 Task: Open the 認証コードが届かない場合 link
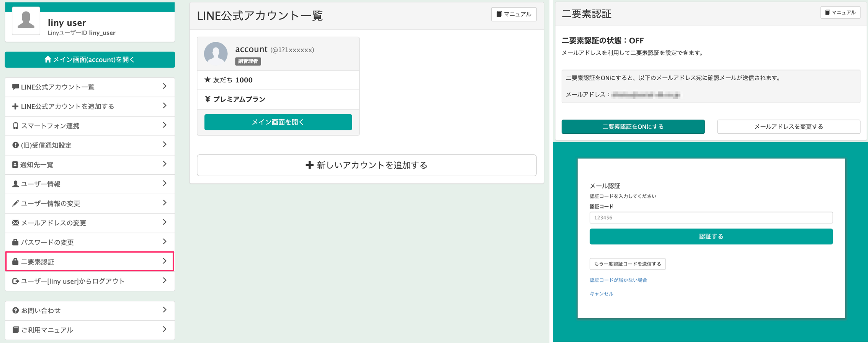click(x=618, y=280)
